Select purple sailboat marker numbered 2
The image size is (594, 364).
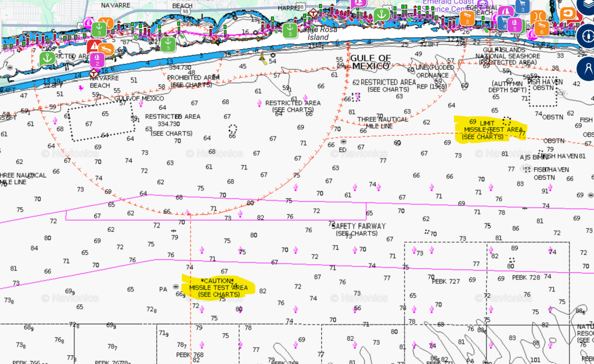click(97, 59)
